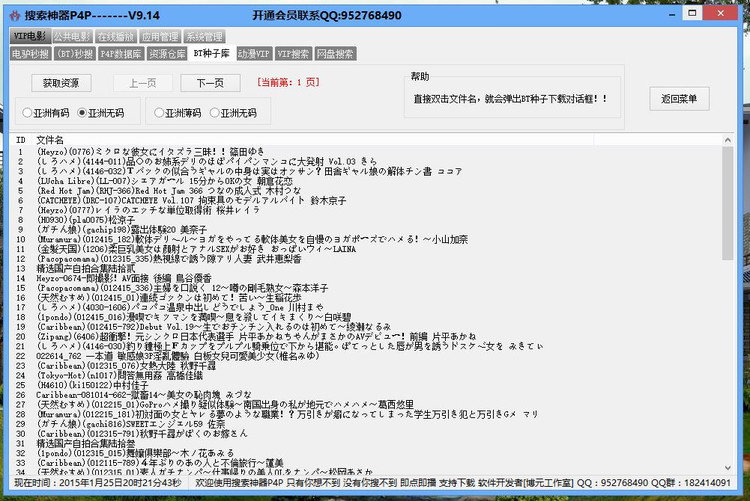Open the 资源仓库 sub-tab
The height and width of the screenshot is (501, 750).
pos(167,54)
